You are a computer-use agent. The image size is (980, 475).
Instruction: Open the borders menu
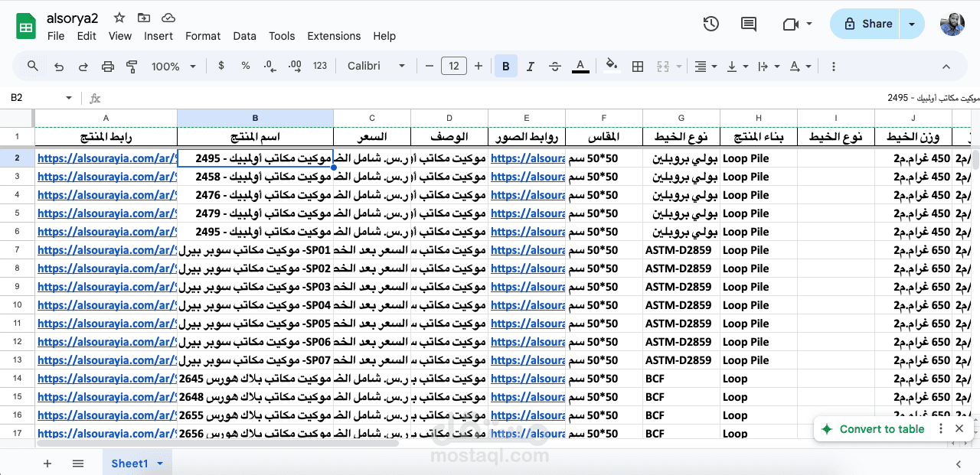[x=638, y=66]
